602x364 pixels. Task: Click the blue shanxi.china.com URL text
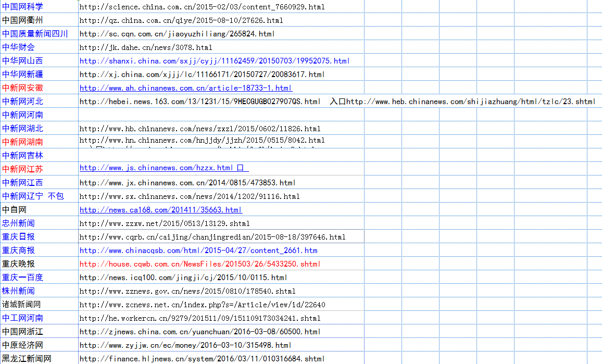pyautogui.click(x=215, y=60)
